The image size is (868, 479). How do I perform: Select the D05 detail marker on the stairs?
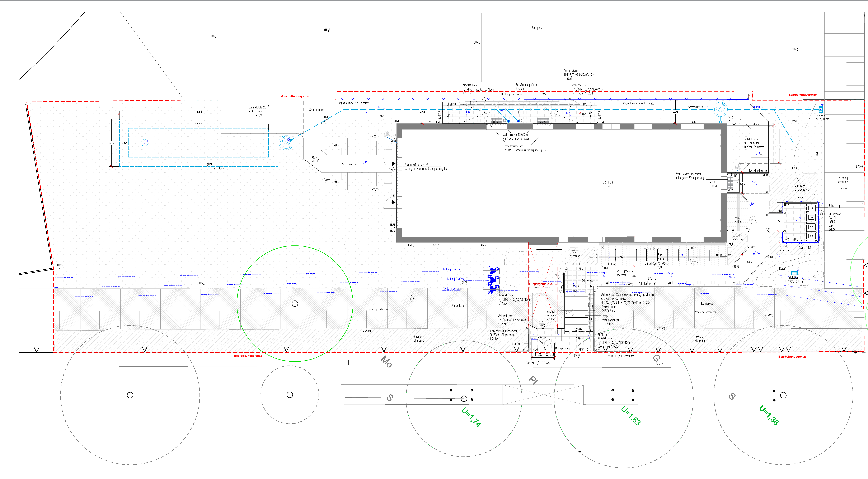pos(570,312)
